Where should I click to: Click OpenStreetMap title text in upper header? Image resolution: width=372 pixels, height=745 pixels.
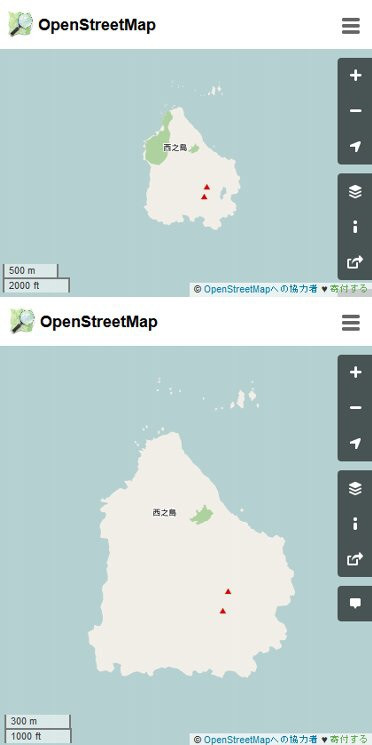tap(97, 25)
